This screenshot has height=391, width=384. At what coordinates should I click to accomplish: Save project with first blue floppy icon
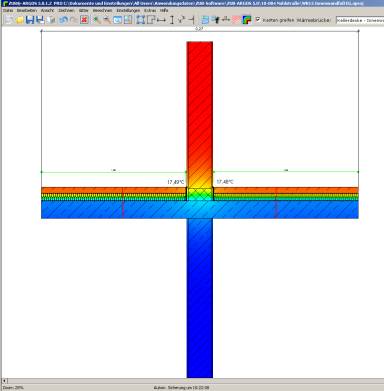point(30,20)
